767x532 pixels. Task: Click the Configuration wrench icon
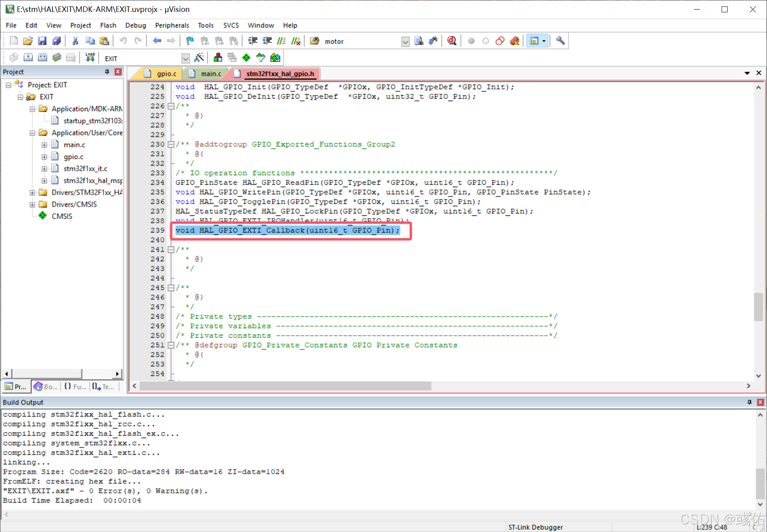(560, 41)
